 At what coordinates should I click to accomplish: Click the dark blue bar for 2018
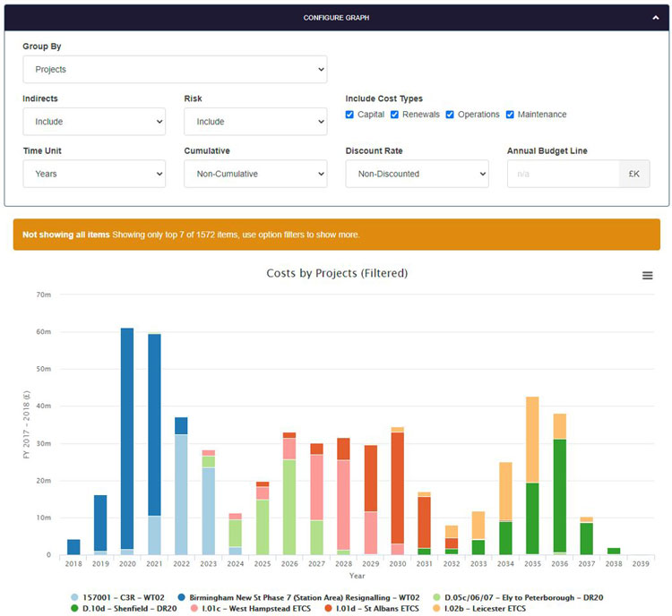pyautogui.click(x=73, y=547)
